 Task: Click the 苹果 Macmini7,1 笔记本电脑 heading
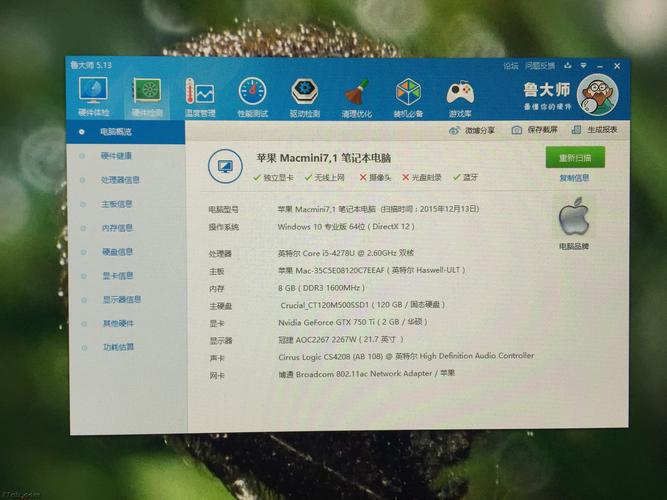[x=323, y=158]
